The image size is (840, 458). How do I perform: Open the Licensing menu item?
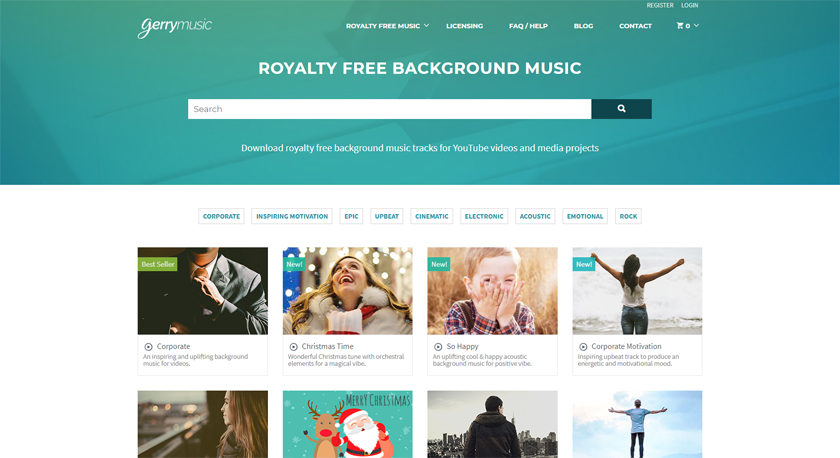point(464,26)
